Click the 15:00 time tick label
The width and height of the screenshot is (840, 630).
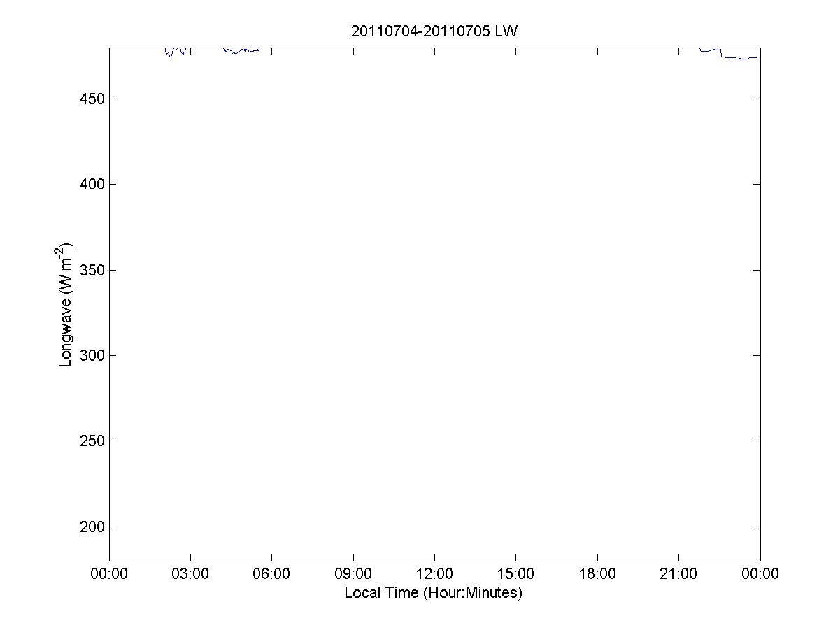coord(515,575)
